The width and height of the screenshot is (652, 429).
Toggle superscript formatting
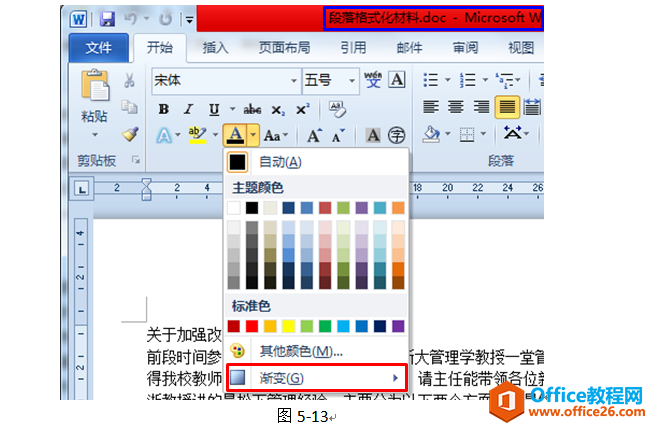point(302,109)
